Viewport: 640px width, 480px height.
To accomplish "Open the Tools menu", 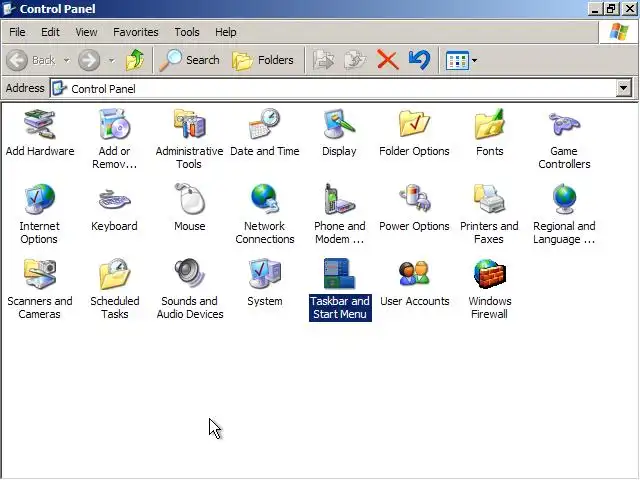I will 187,32.
